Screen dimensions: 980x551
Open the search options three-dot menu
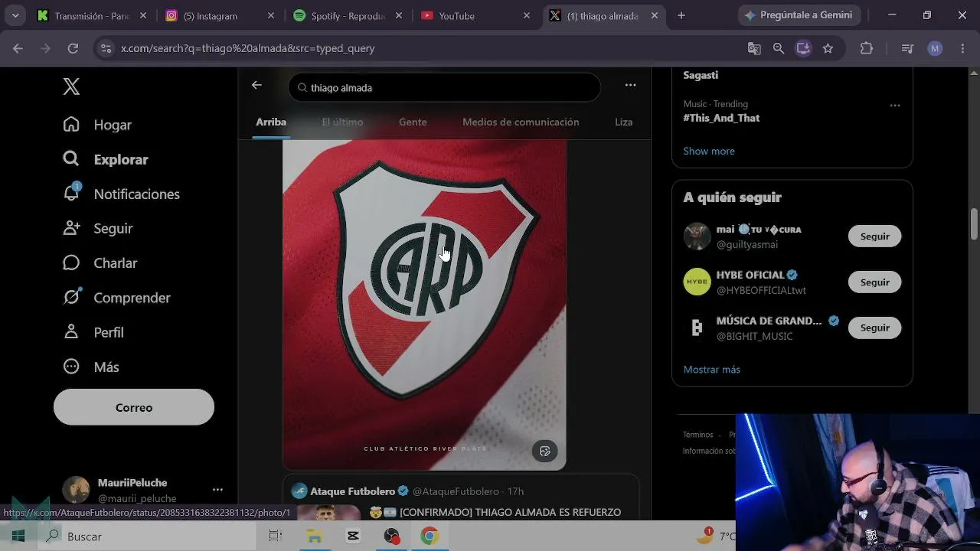click(x=630, y=85)
